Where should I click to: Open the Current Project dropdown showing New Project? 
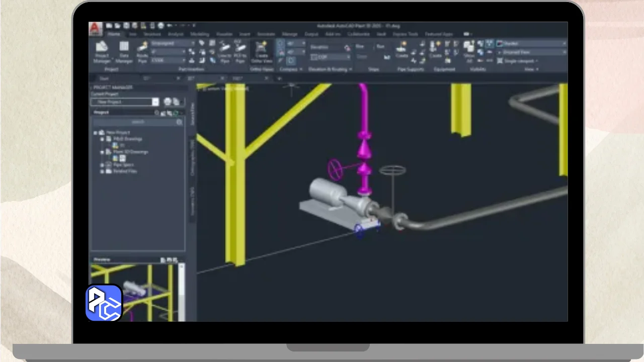(125, 102)
